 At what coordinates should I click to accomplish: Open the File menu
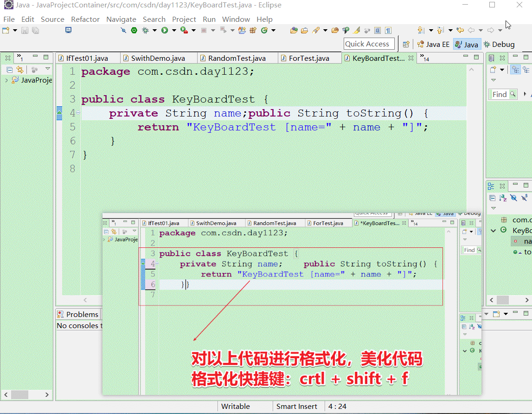click(x=9, y=19)
